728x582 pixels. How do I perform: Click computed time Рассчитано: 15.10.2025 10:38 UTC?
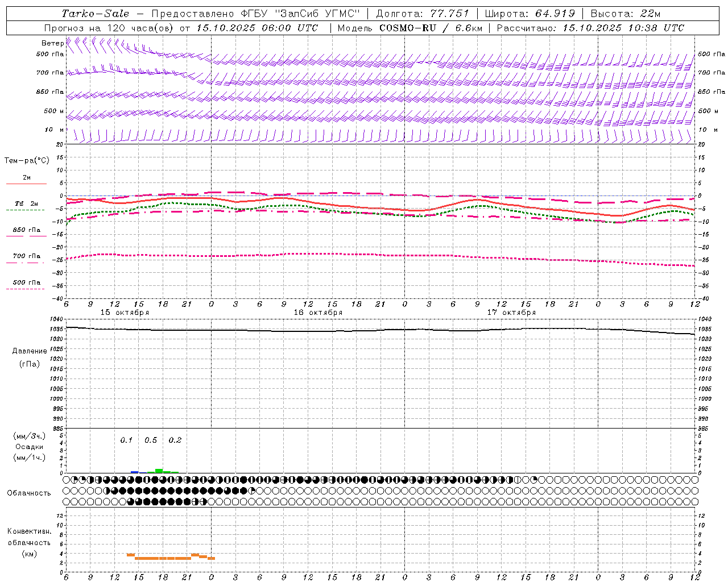[590, 28]
